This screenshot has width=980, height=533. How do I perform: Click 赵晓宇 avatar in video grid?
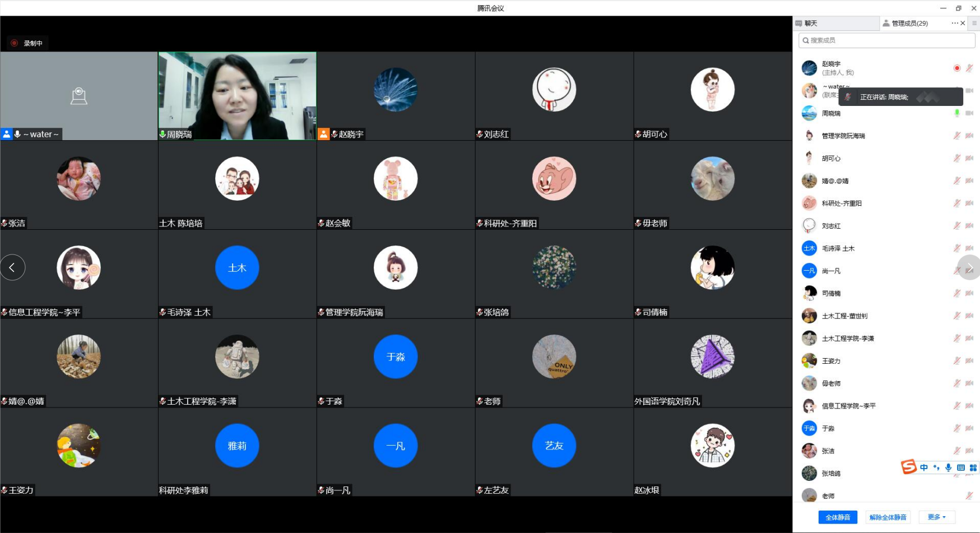(x=396, y=90)
